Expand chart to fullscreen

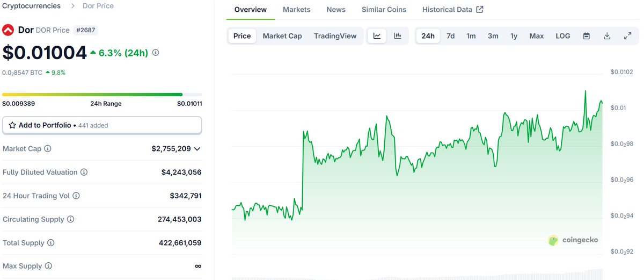click(x=627, y=36)
